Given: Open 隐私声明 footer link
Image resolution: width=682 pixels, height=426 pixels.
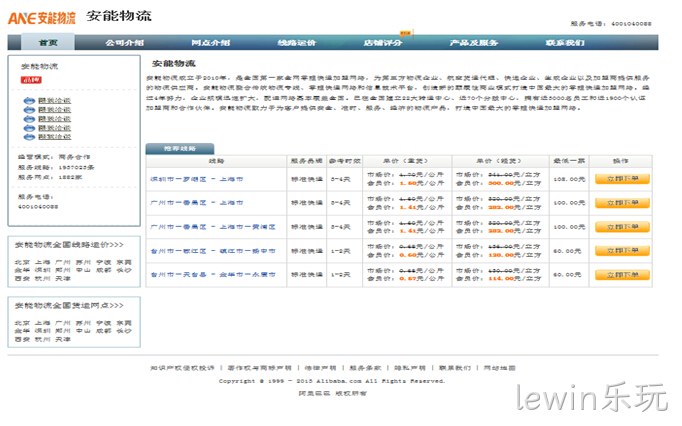Looking at the screenshot, I should tap(410, 368).
